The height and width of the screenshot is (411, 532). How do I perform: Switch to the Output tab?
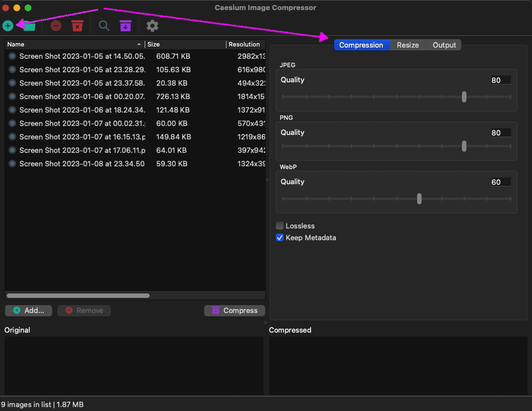[x=444, y=45]
